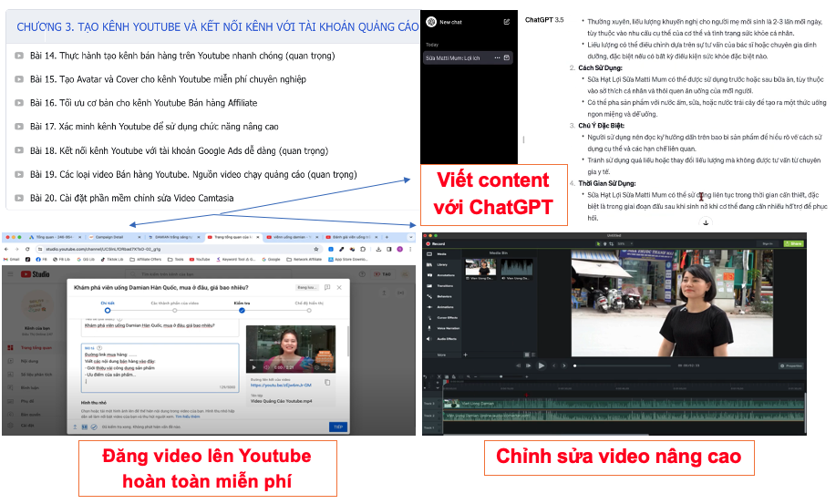Click the YouTube Studio logo
This screenshot has height=504, width=836.
click(36, 274)
